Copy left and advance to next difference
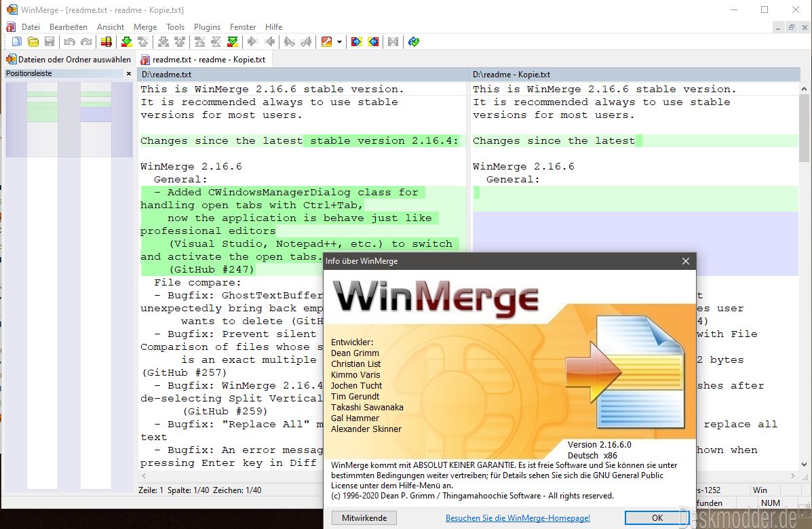 [306, 42]
